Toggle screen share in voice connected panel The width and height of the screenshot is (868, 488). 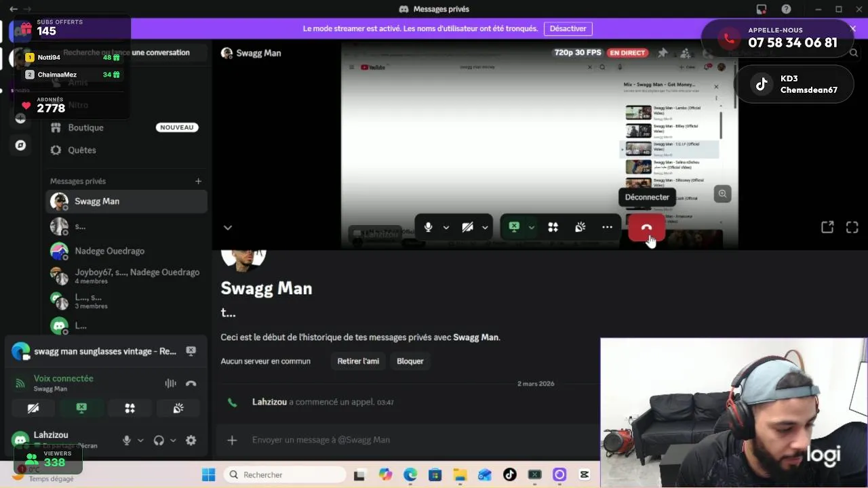click(x=81, y=408)
